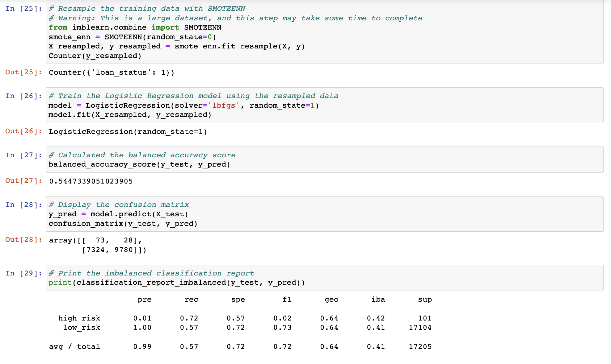
Task: Click the Out[25] Counter output text
Action: click(x=112, y=72)
